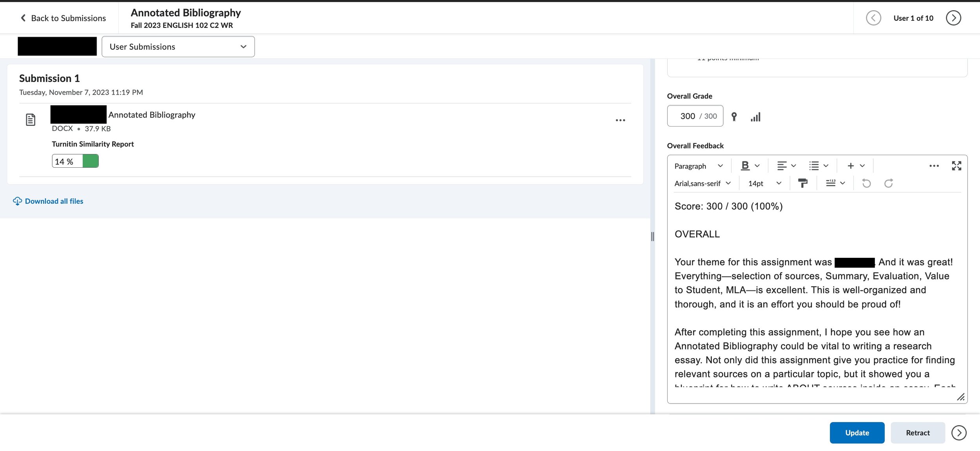Click the previous user arrow icon
The image size is (980, 451).
click(x=873, y=18)
